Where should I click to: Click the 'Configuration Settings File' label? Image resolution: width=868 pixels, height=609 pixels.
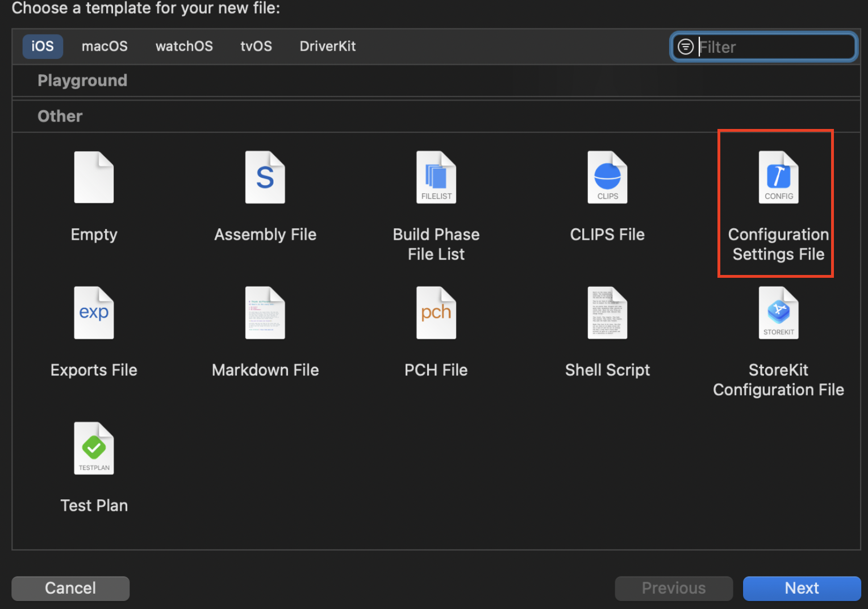779,244
